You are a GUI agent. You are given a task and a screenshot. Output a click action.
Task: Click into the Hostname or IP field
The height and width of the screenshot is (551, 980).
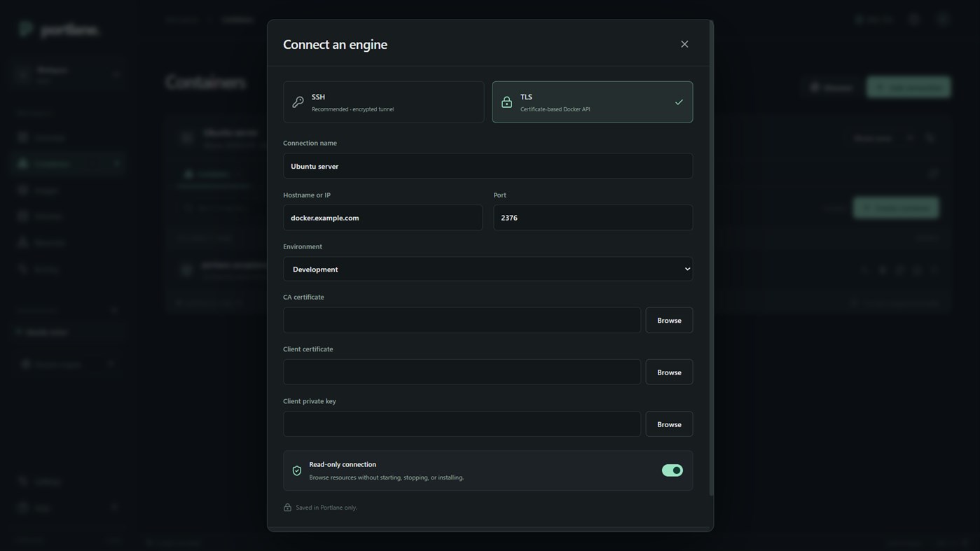(x=382, y=218)
